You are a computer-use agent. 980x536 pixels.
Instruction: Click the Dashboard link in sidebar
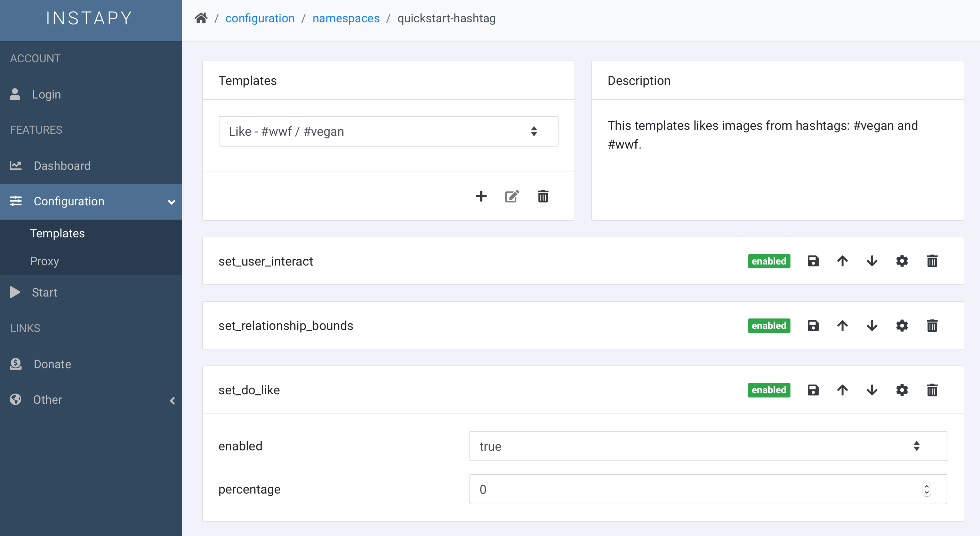(61, 166)
